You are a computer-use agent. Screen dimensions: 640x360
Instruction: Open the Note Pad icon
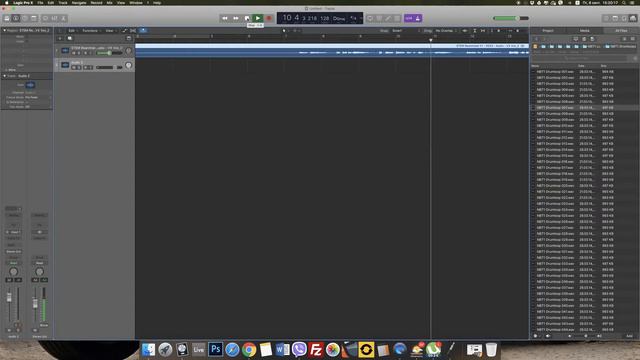[x=615, y=18]
